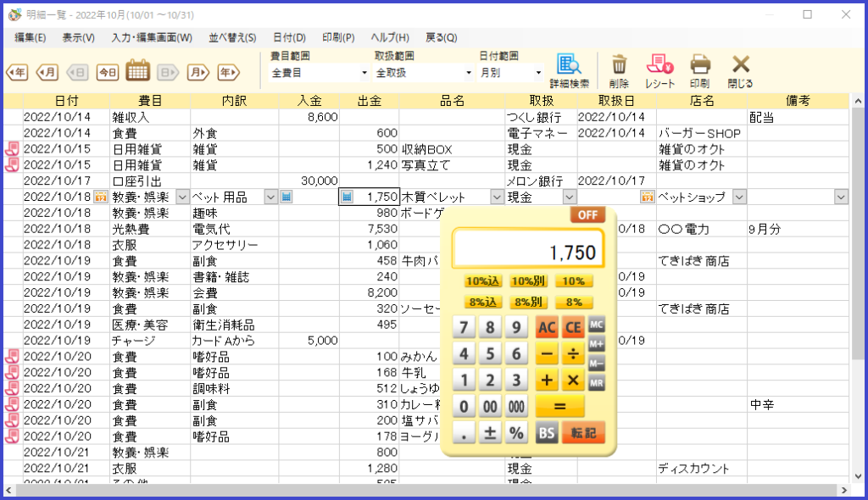The width and height of the screenshot is (868, 500).
Task: Click the 削除 delete icon
Action: pyautogui.click(x=618, y=68)
